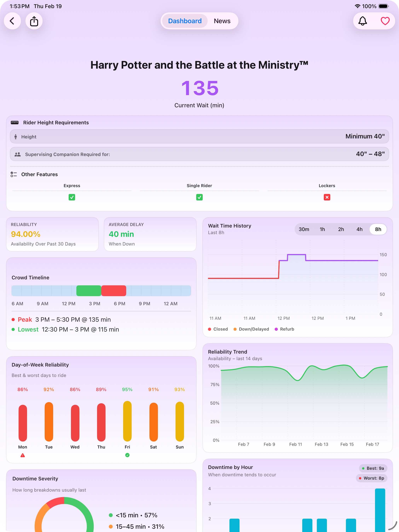Tap the red peak segment in Crowd Timeline

(114, 291)
